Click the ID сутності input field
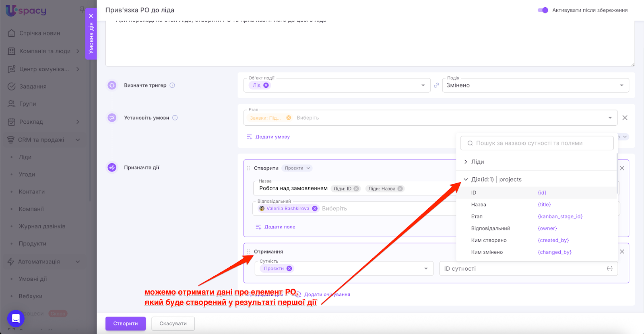 pyautogui.click(x=523, y=269)
